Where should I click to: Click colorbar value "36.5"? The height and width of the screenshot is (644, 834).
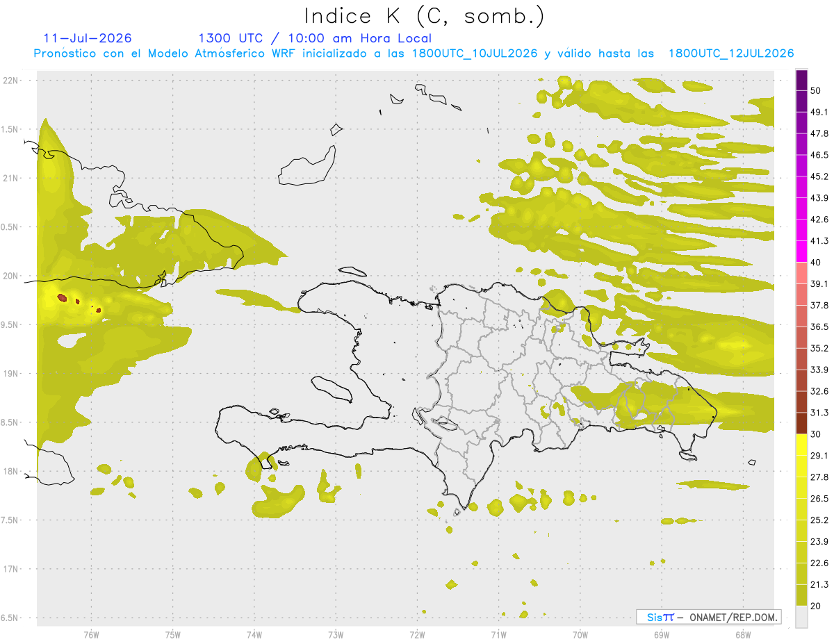819,327
